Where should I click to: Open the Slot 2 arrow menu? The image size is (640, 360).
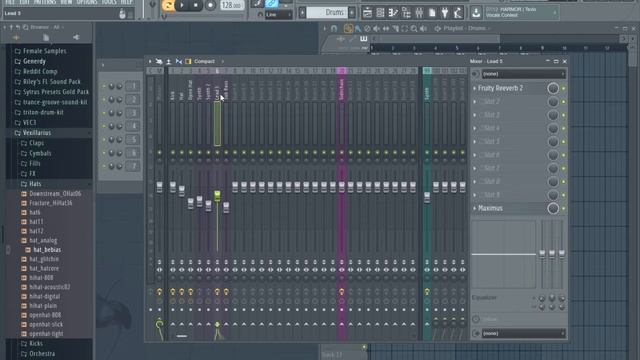[x=474, y=102]
